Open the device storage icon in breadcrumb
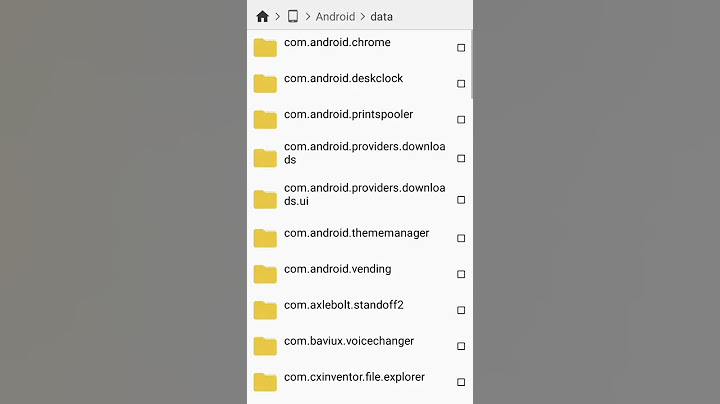The image size is (720, 404). [x=292, y=17]
